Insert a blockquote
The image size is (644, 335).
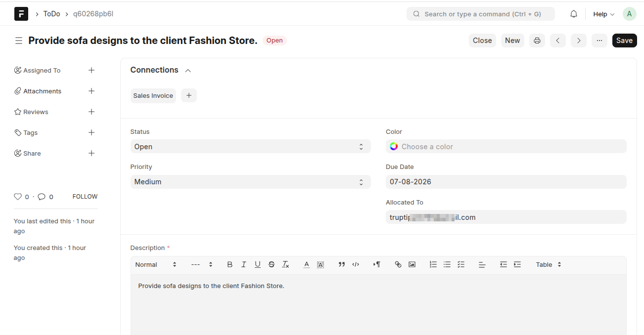[x=342, y=265]
